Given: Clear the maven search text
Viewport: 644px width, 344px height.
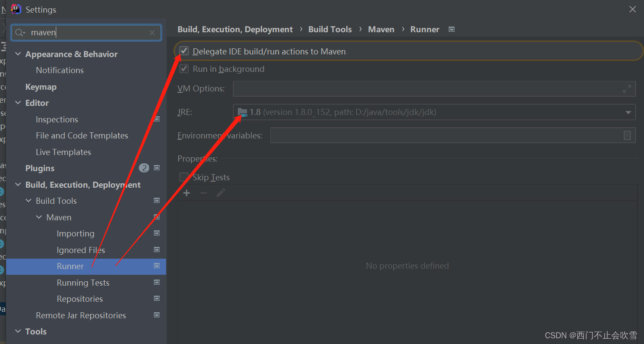Looking at the screenshot, I should [152, 33].
